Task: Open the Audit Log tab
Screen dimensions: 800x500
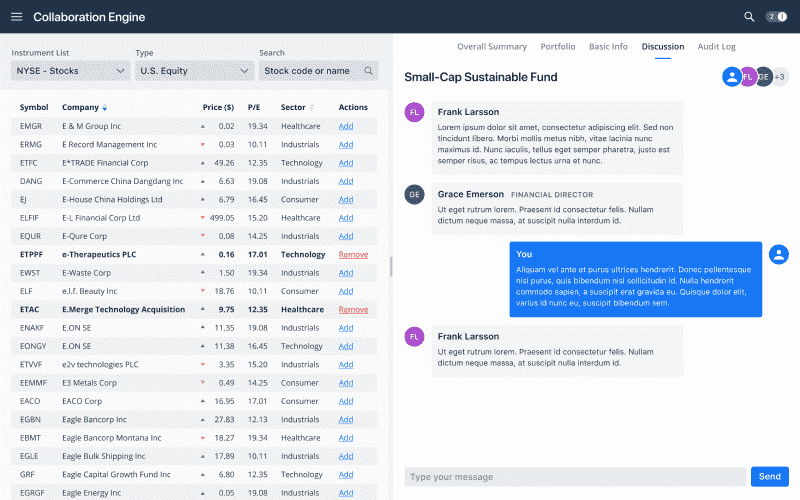Action: [716, 47]
